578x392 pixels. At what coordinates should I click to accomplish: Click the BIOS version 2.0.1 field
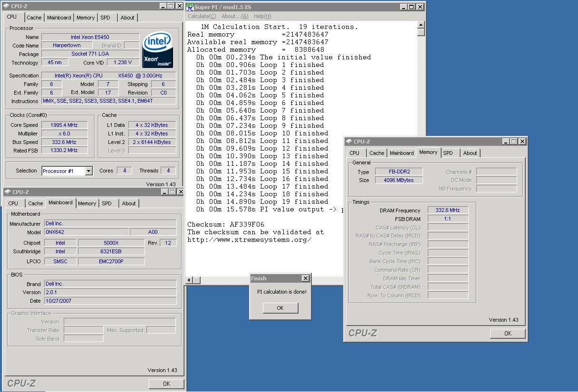coord(110,292)
